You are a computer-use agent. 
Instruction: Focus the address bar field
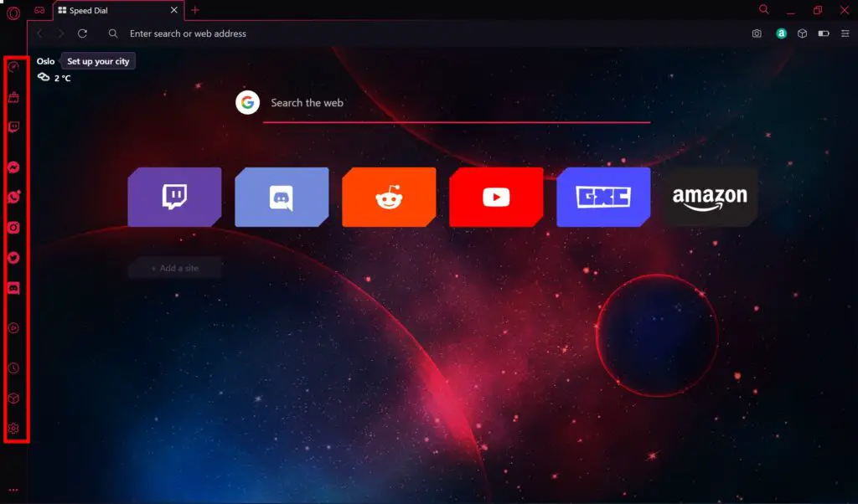tap(426, 33)
